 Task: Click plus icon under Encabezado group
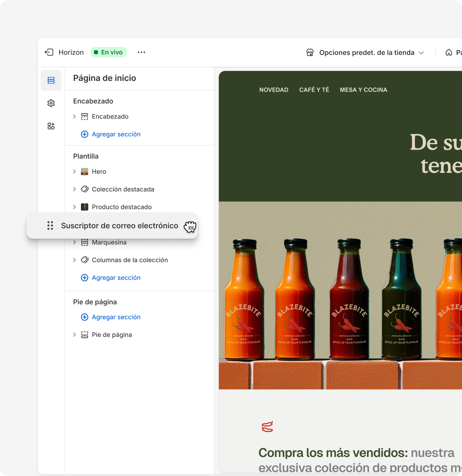(x=85, y=134)
